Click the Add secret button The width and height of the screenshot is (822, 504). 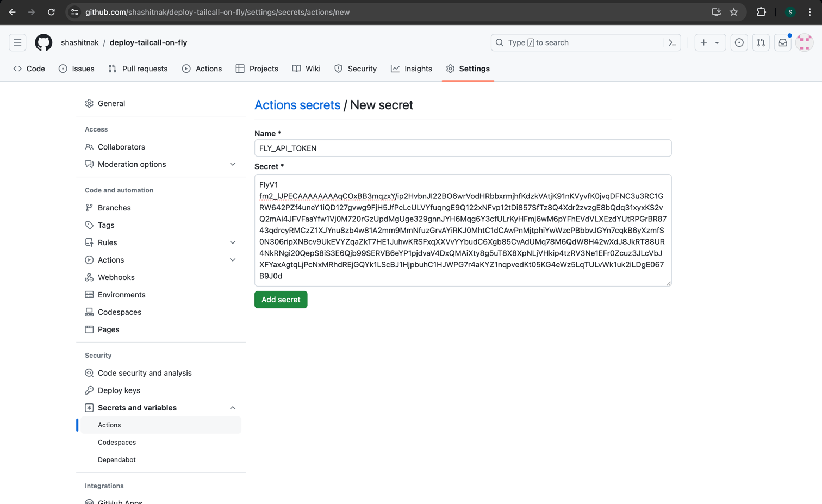click(281, 300)
